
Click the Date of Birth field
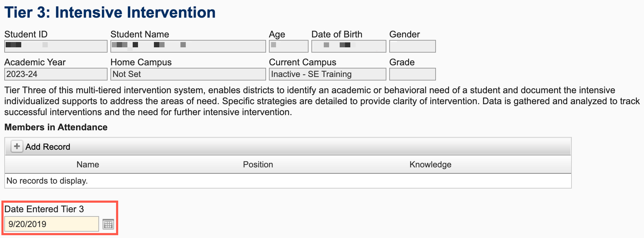(349, 46)
